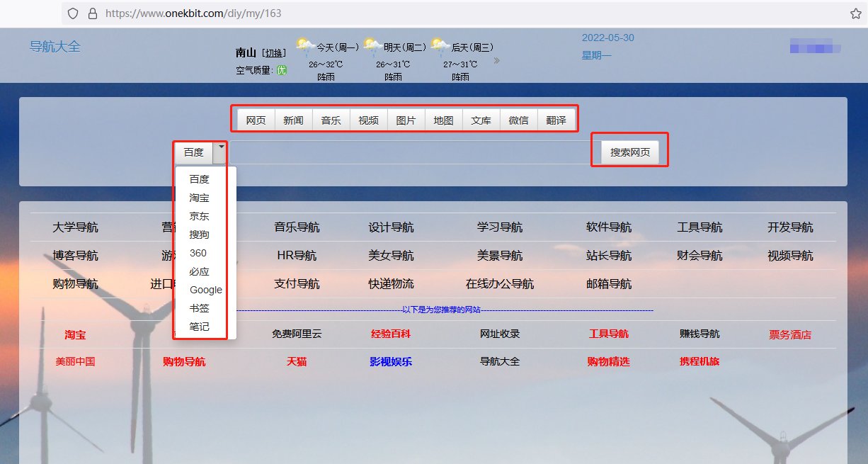Screen dimensions: 868x464
Task: Click the shield icon left of the URL
Action: click(x=72, y=13)
